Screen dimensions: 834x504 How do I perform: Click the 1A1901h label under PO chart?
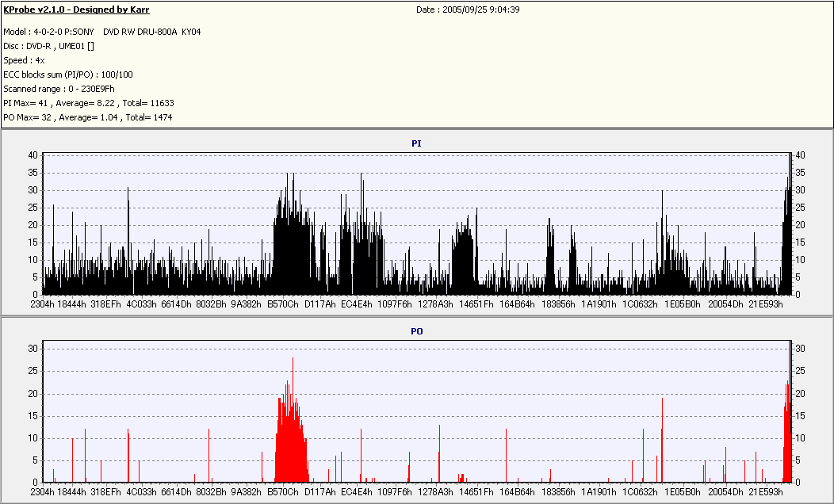click(599, 492)
